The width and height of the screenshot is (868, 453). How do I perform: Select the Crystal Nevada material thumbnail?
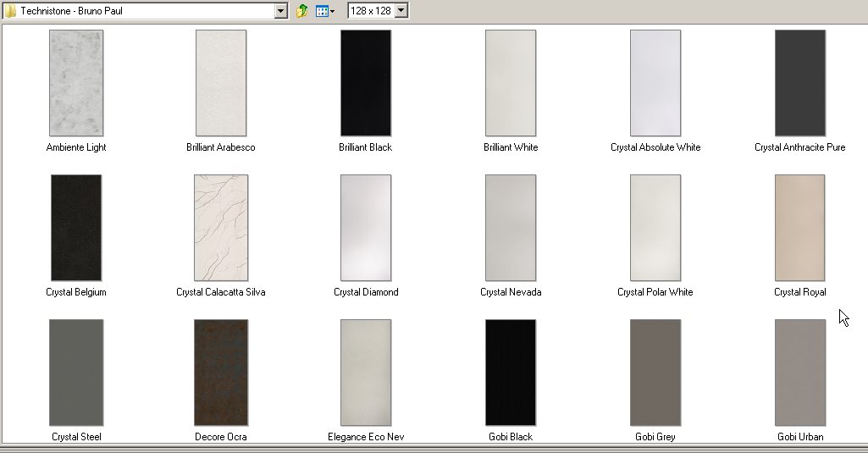coord(511,228)
